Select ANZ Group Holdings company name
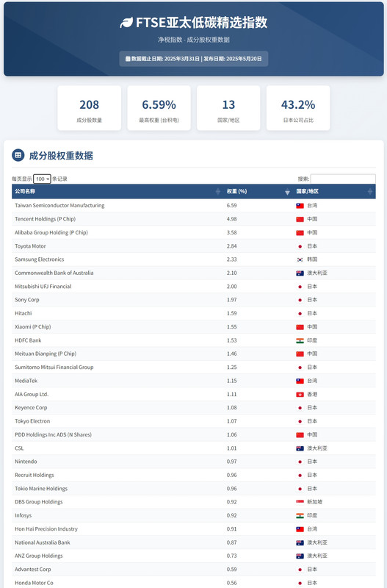Image resolution: width=387 pixels, height=588 pixels. click(39, 556)
